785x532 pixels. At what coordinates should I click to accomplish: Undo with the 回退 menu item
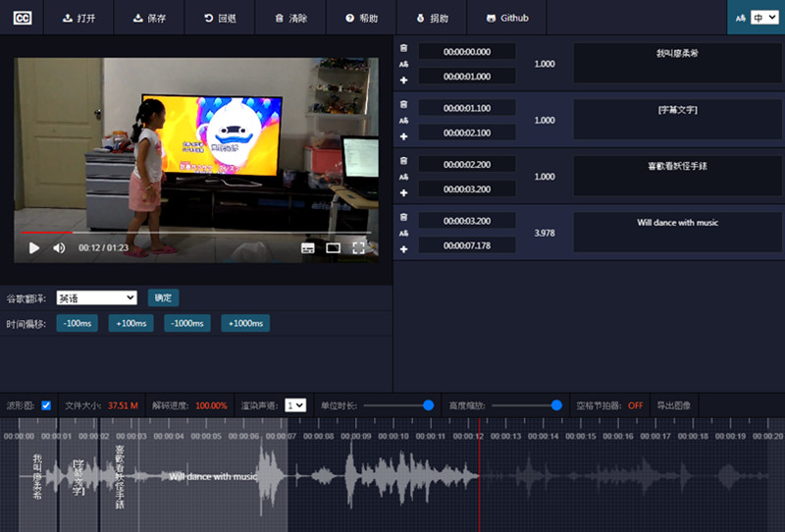(220, 18)
